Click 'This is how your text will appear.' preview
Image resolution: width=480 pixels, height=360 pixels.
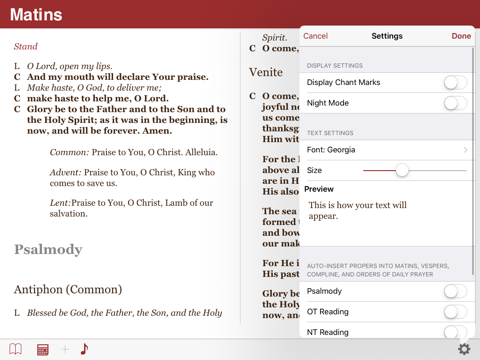357,210
